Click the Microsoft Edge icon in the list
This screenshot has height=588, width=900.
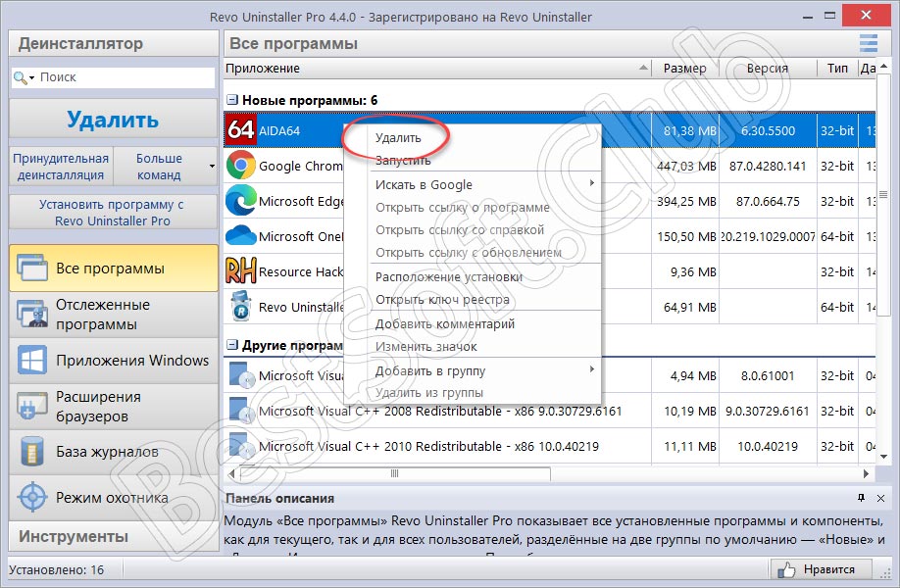tap(240, 201)
